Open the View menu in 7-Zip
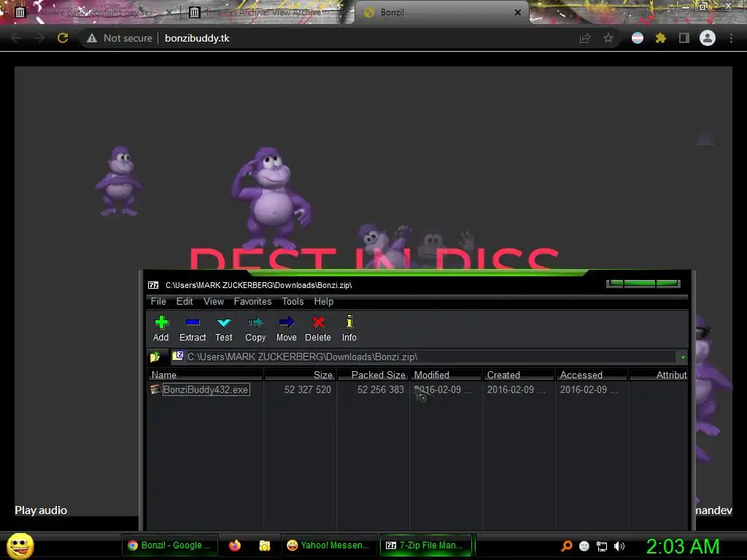The height and width of the screenshot is (560, 747). click(214, 301)
